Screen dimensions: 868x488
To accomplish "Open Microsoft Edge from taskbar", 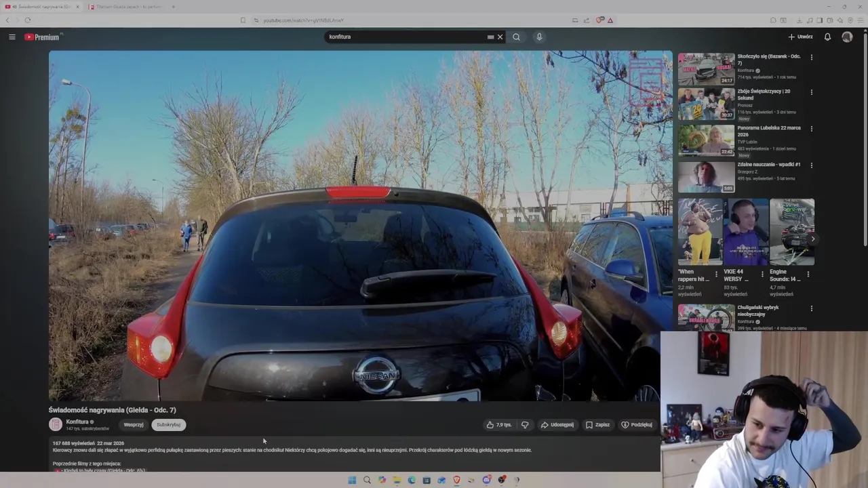I will click(x=412, y=480).
